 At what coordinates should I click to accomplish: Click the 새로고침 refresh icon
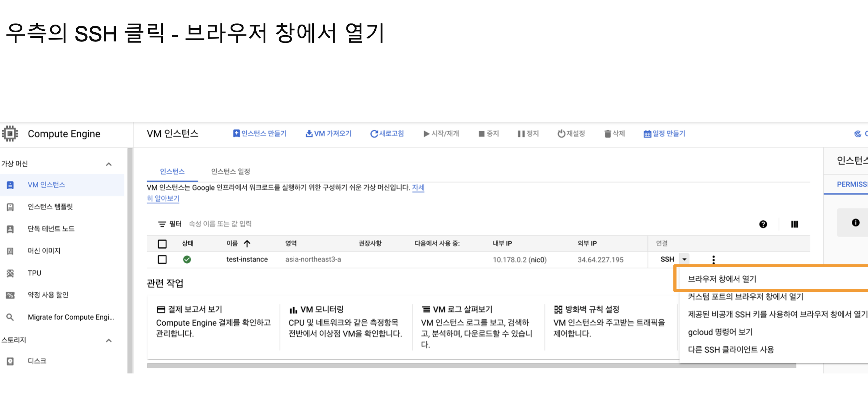pyautogui.click(x=374, y=134)
